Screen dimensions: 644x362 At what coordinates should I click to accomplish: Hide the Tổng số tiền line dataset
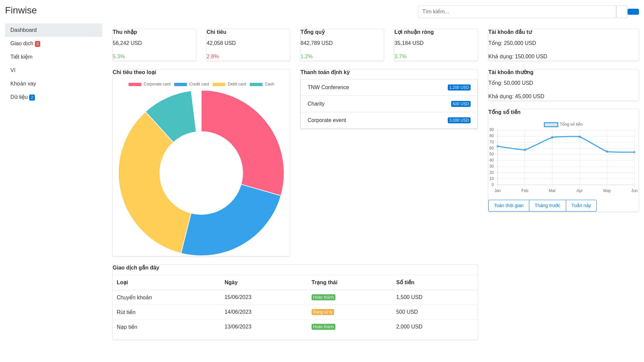pyautogui.click(x=563, y=124)
